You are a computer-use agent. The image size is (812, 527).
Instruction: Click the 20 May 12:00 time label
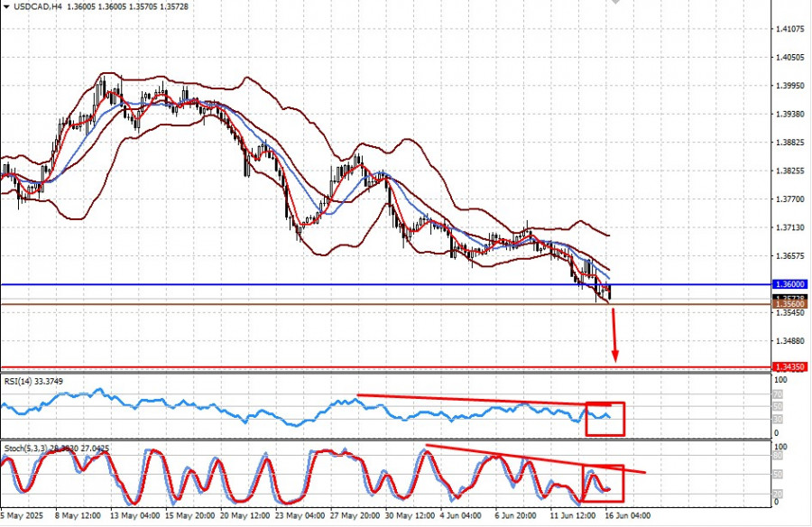(x=245, y=516)
